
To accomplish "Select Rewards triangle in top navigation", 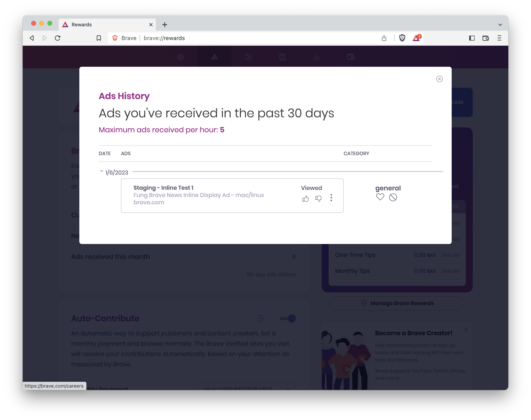I will (215, 57).
